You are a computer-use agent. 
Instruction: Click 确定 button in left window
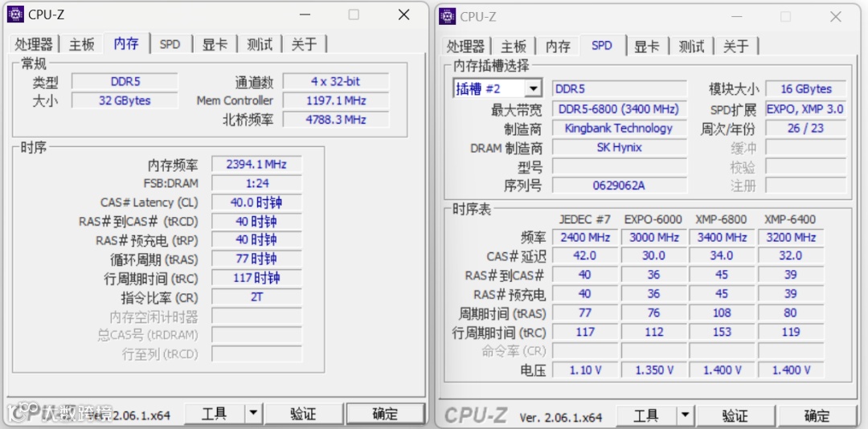[385, 414]
